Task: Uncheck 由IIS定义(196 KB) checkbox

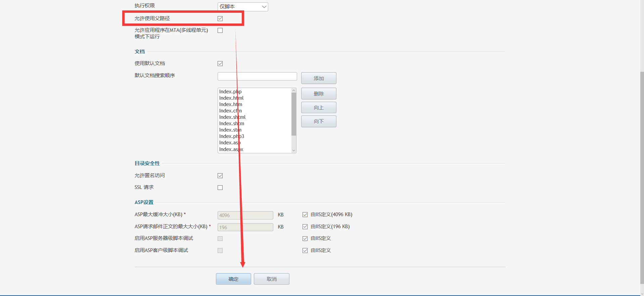Action: pos(305,227)
